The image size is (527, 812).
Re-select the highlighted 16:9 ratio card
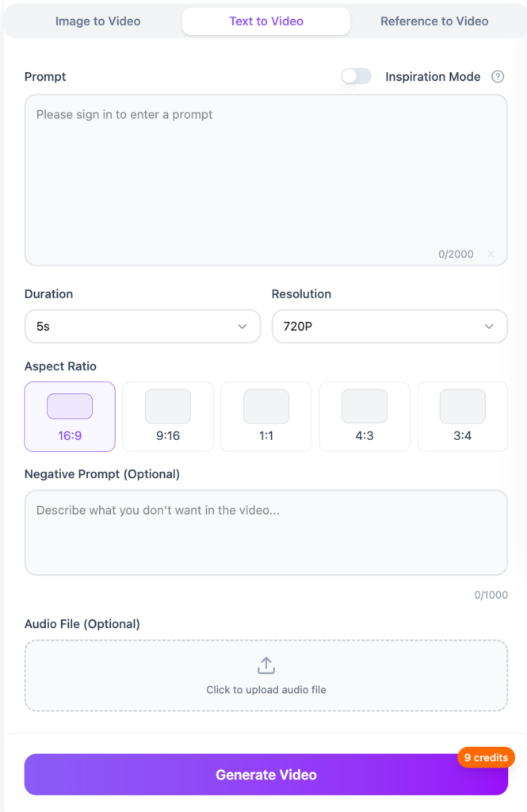tap(70, 416)
